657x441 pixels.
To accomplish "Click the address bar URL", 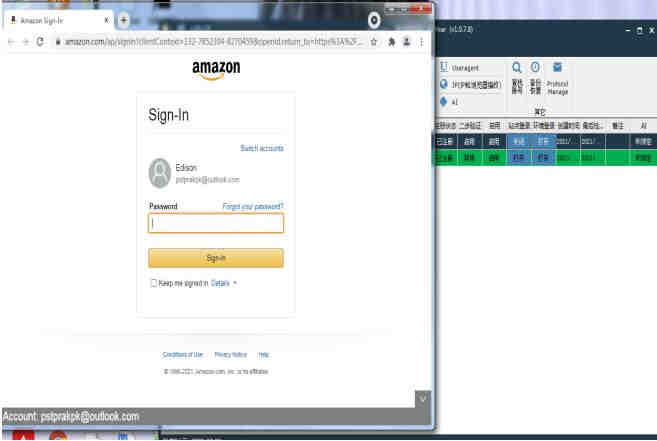I will tap(214, 42).
